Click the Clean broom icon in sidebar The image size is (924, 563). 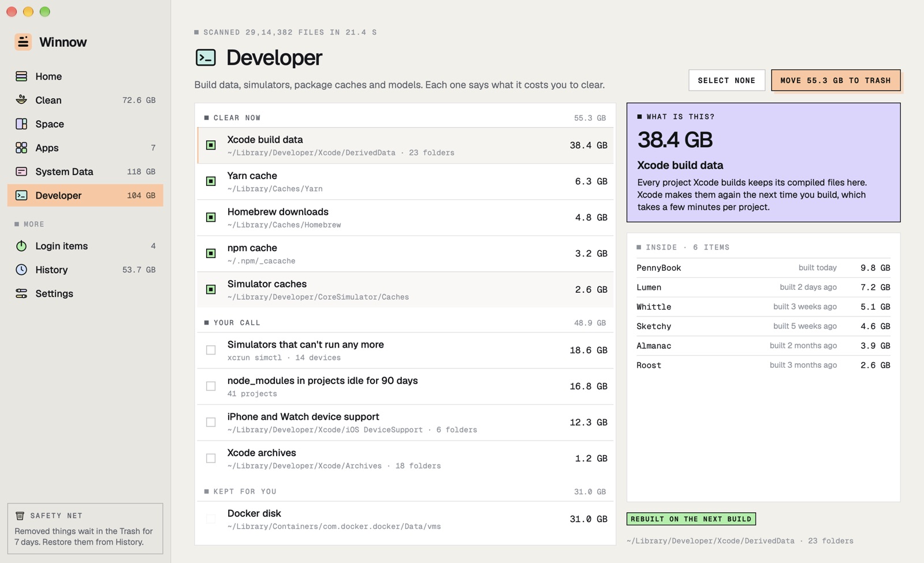(21, 100)
